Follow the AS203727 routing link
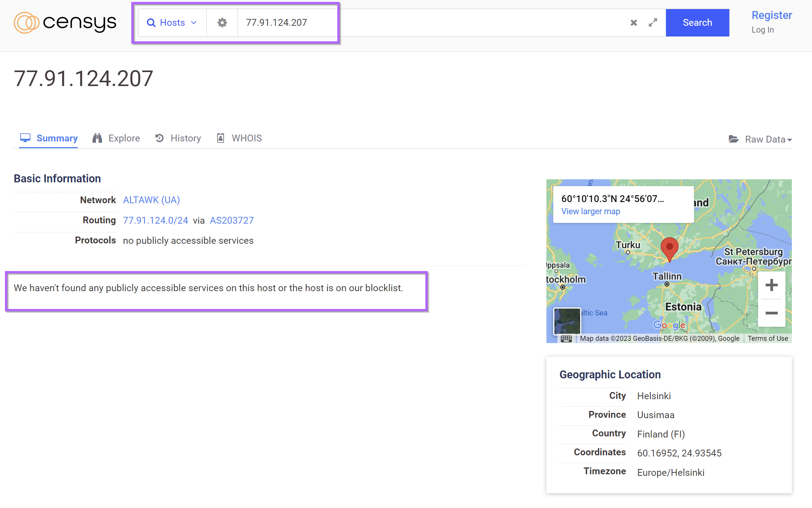 click(x=231, y=221)
